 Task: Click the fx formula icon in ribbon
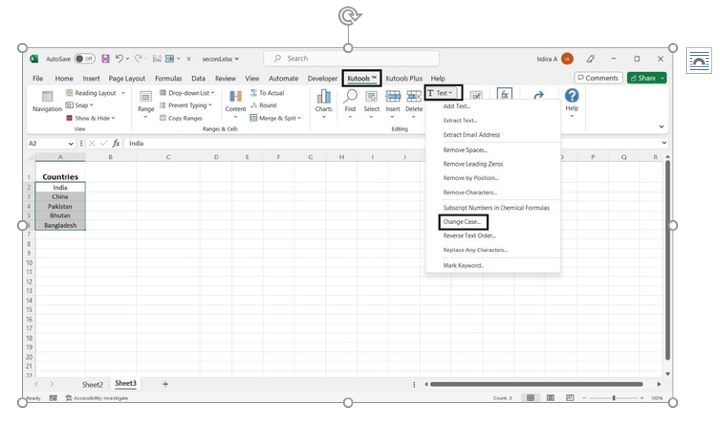(504, 94)
